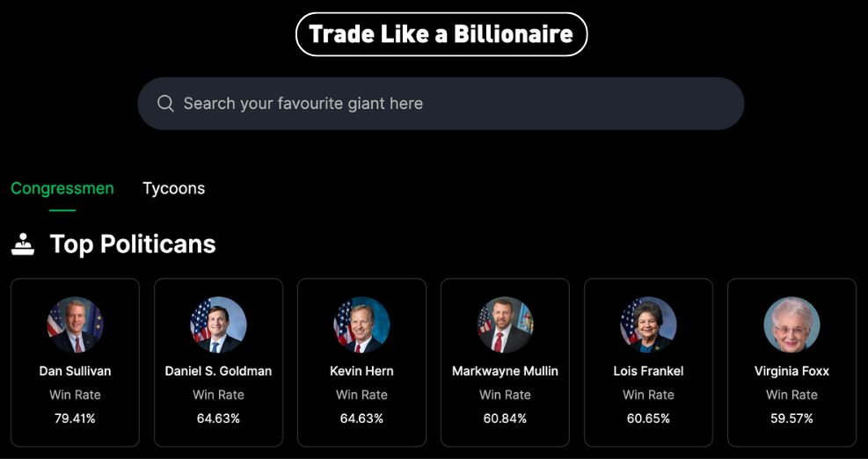The image size is (868, 459).
Task: Open the Dan Sullivan name link
Action: tap(75, 371)
